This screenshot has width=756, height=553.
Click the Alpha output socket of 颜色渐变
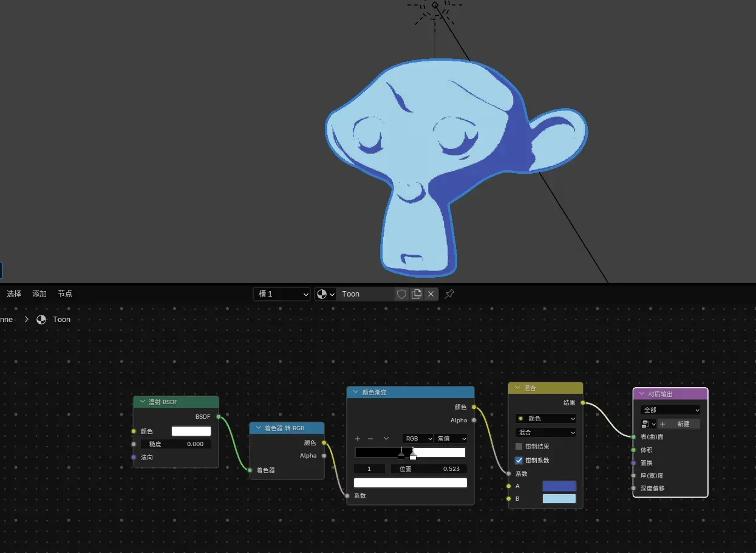coord(474,420)
